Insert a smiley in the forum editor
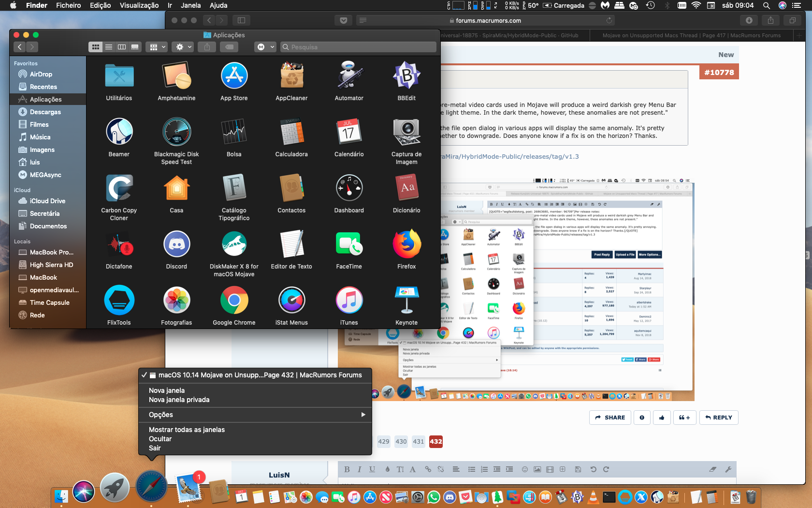The width and height of the screenshot is (812, 508). (x=525, y=469)
